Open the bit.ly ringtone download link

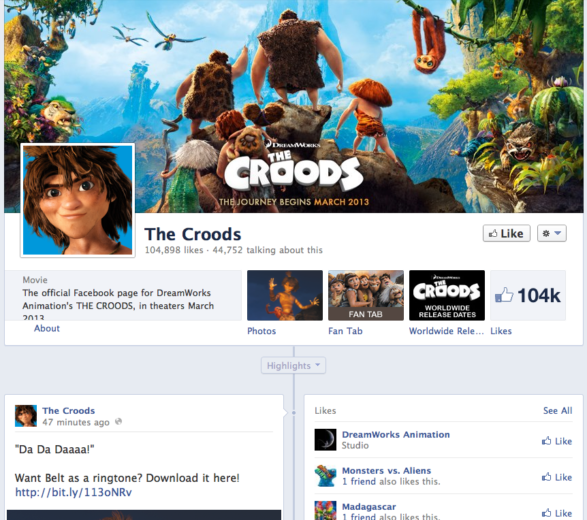pos(73,492)
